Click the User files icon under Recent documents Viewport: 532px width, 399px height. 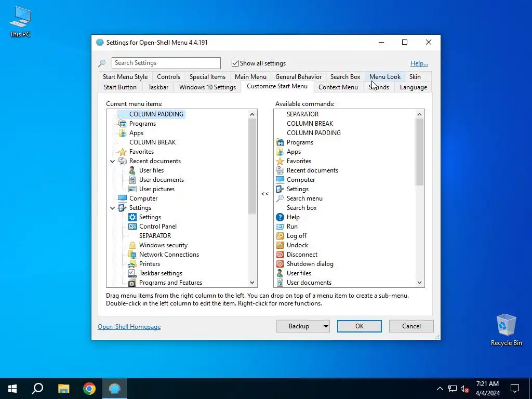click(x=132, y=170)
